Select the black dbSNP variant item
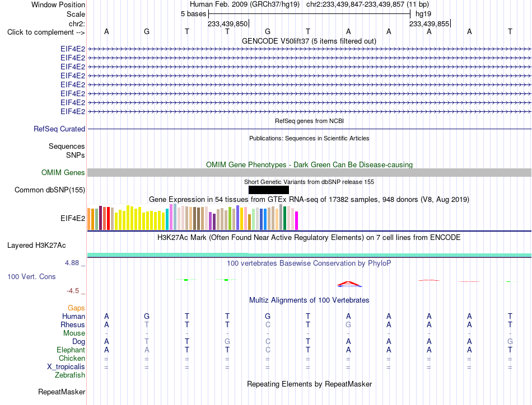 (x=268, y=190)
